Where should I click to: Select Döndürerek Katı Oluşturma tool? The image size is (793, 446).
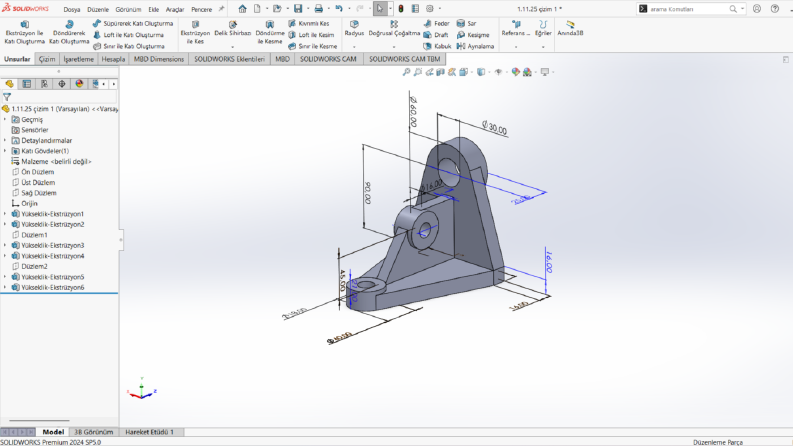(x=69, y=32)
